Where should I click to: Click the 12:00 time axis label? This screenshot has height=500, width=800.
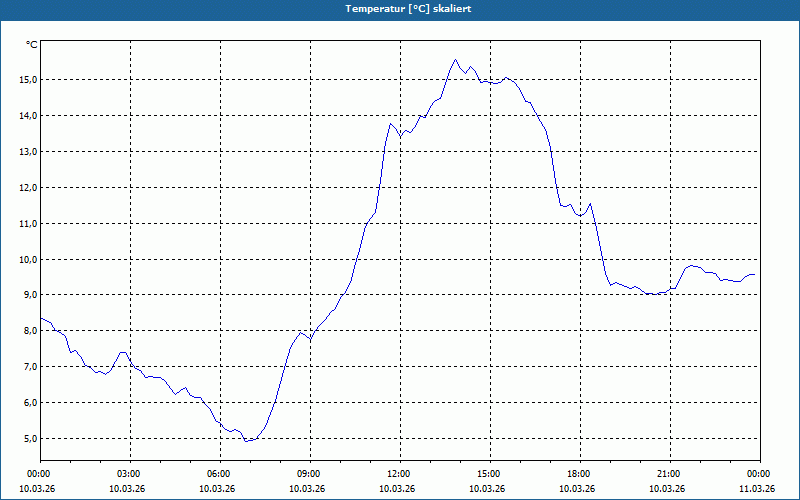[x=401, y=474]
